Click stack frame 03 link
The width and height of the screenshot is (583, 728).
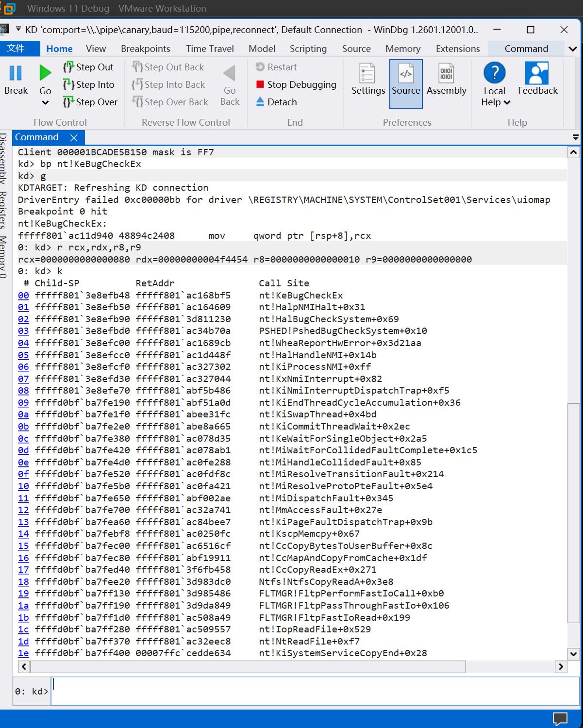pos(23,331)
